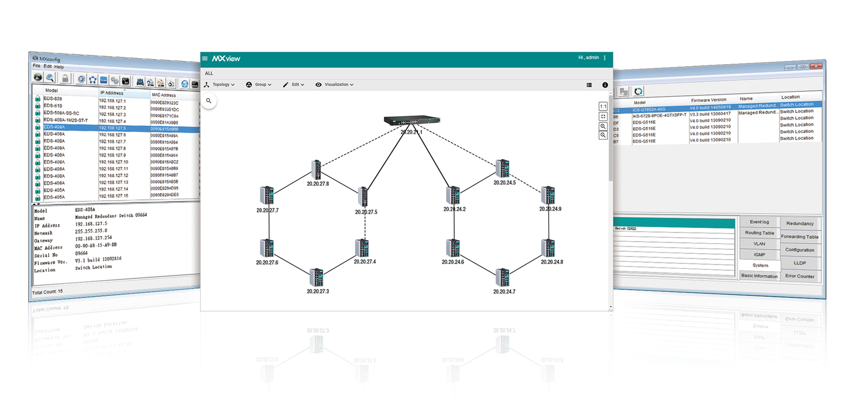Click refresh icon in right window toolbar
The width and height of the screenshot is (868, 399).
(638, 92)
